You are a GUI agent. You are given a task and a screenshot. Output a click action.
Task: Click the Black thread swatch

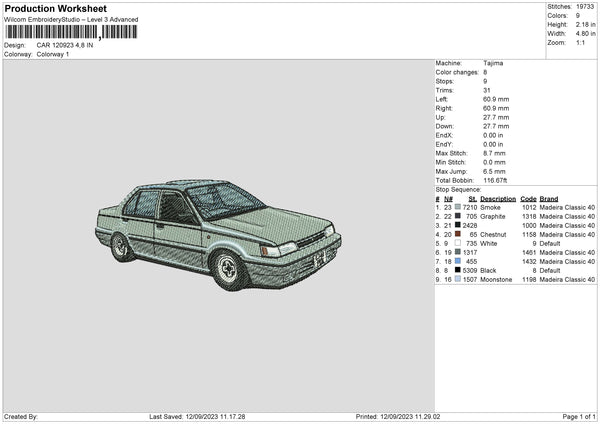pos(458,270)
